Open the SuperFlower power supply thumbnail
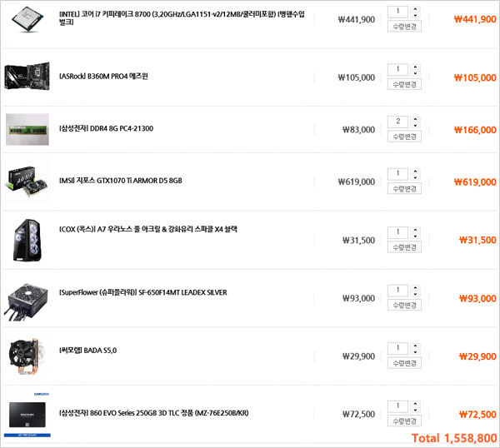The height and width of the screenshot is (448, 500). (27, 301)
